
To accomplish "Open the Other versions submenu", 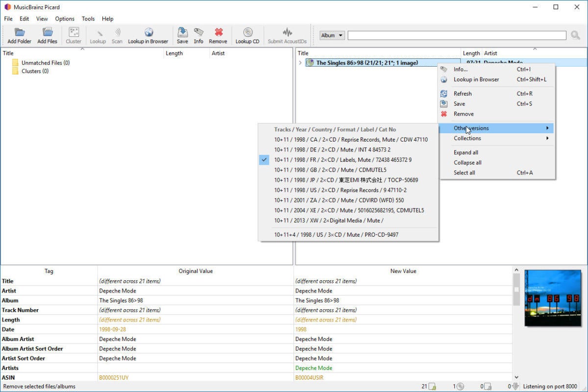I will 497,128.
